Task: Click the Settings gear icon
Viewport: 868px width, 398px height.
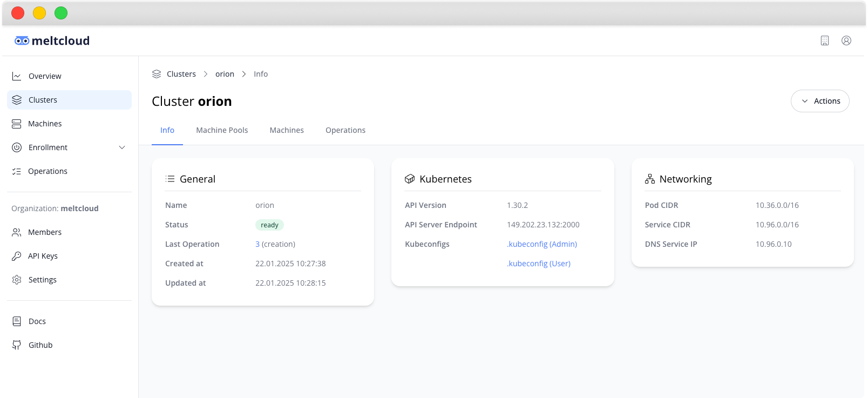Action: 17,280
